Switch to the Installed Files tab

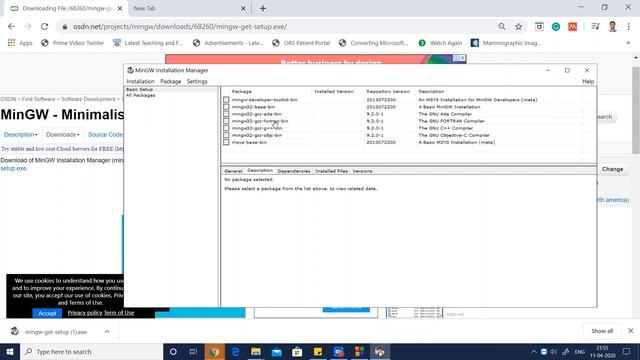[x=331, y=171]
